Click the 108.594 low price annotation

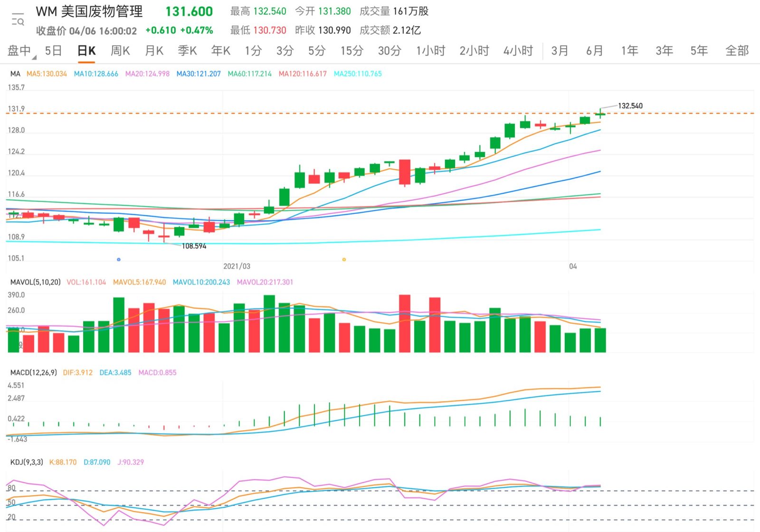194,246
